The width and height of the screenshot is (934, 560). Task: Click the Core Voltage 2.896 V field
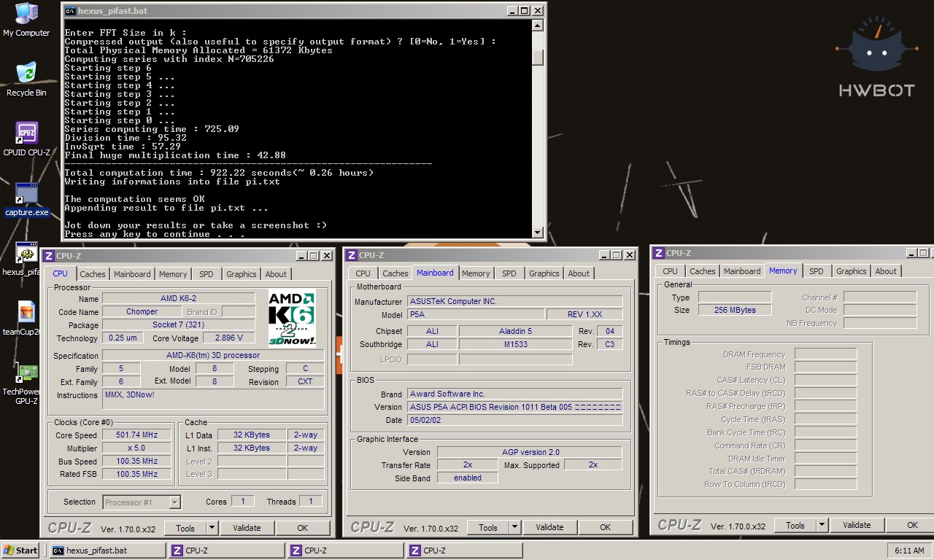[229, 338]
